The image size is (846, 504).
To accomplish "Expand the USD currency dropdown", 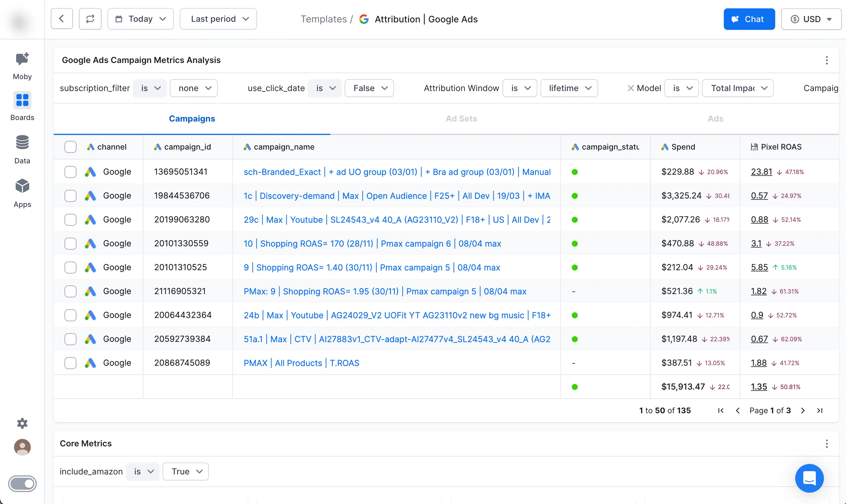I will (811, 19).
